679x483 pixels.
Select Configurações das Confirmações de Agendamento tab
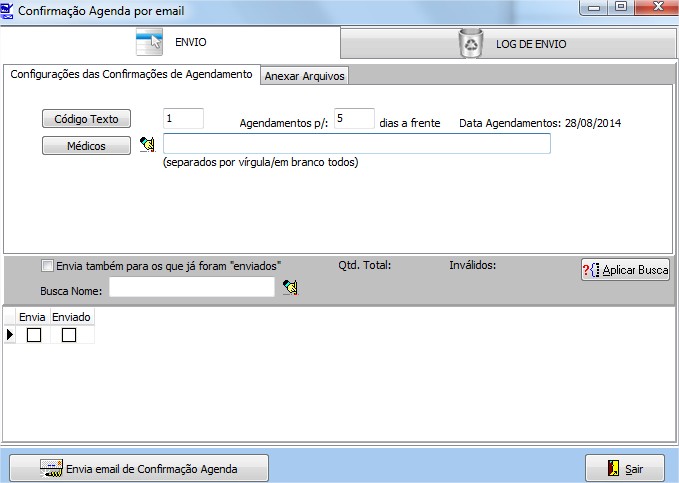[130, 75]
